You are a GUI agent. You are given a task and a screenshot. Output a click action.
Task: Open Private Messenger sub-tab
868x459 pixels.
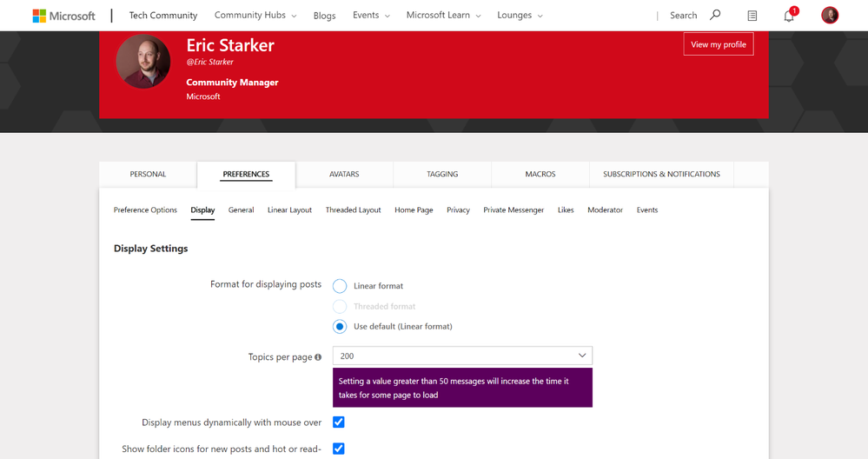[x=514, y=210]
